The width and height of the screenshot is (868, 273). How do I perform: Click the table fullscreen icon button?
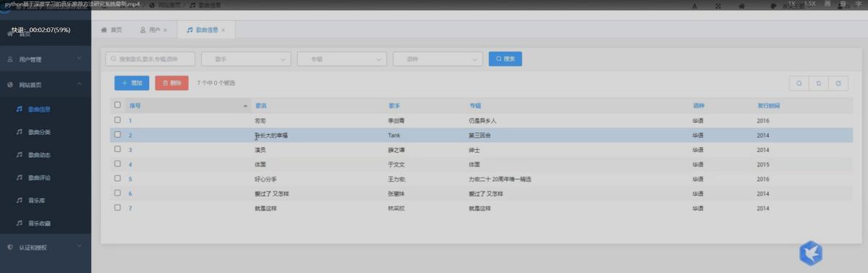click(838, 84)
